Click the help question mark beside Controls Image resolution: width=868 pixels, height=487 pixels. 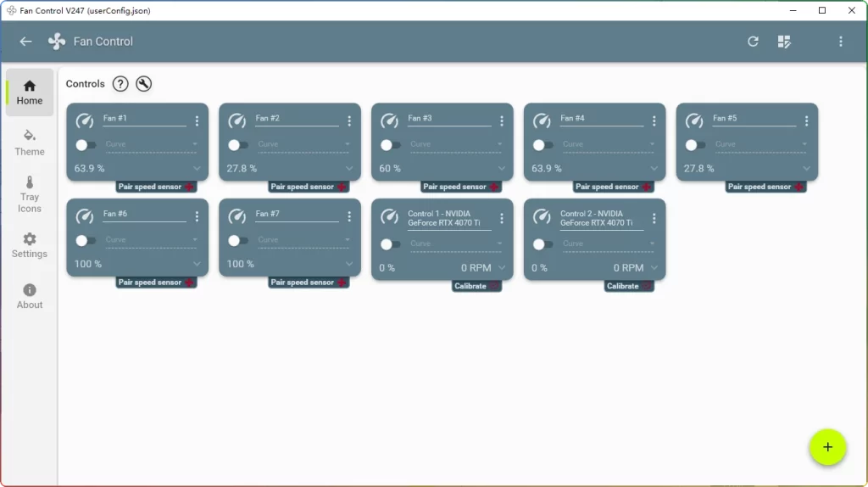(x=120, y=84)
